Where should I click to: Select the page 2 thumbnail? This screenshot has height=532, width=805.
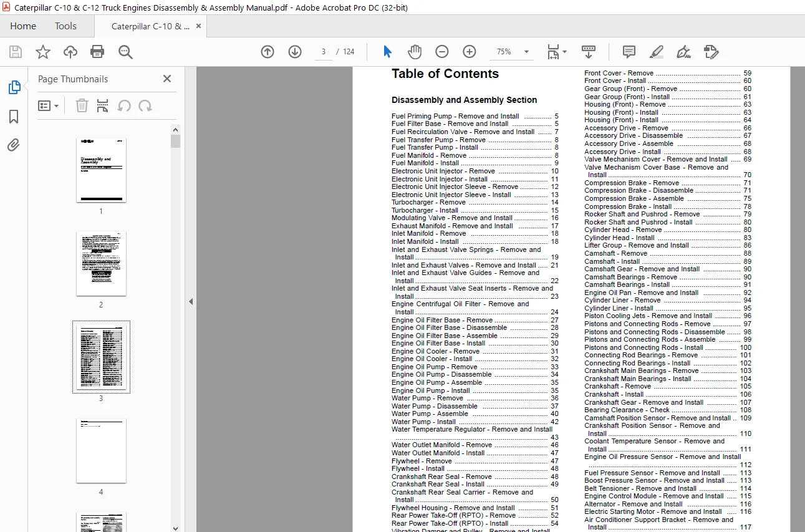click(101, 263)
